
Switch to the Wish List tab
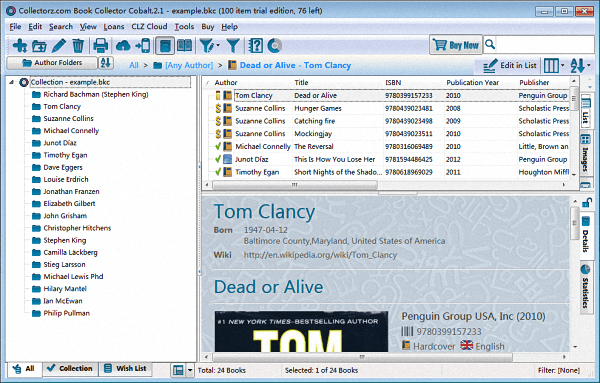coord(126,368)
